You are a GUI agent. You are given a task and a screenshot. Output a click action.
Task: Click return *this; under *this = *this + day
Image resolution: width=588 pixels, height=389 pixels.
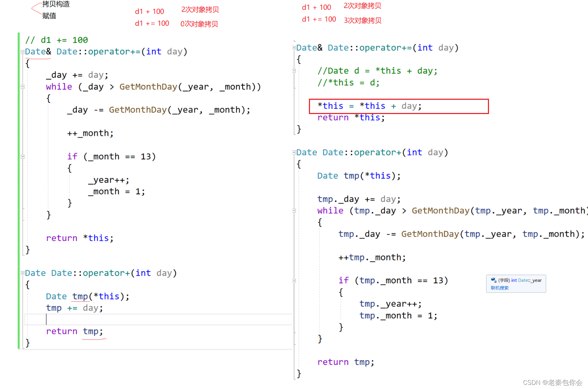(351, 118)
